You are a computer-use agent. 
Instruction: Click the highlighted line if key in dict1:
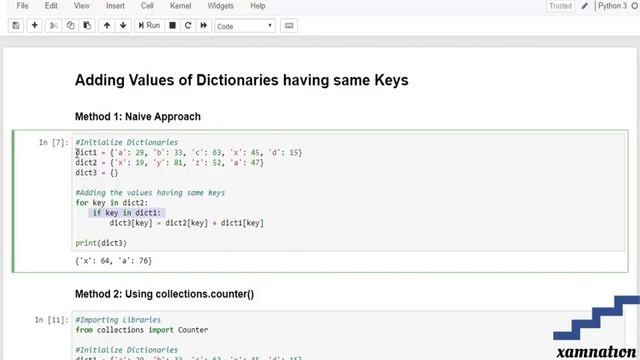[127, 213]
